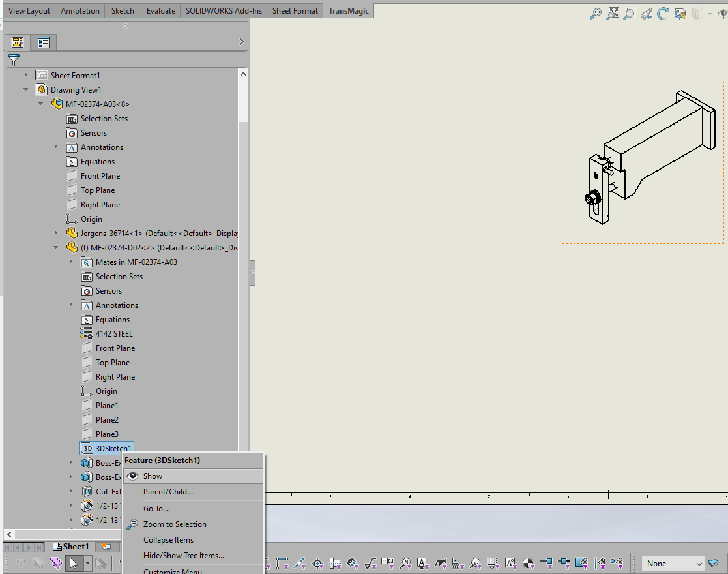Switch to the View Layout tab

29,10
